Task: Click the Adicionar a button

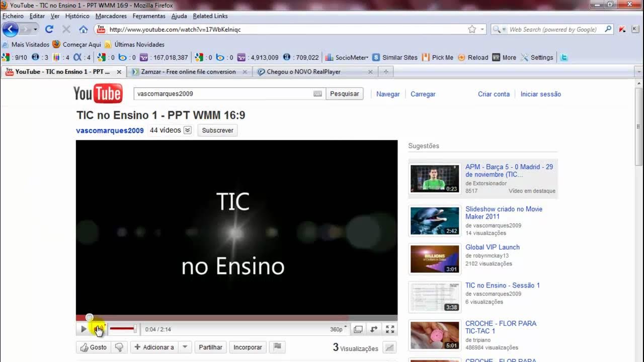Action: (154, 347)
